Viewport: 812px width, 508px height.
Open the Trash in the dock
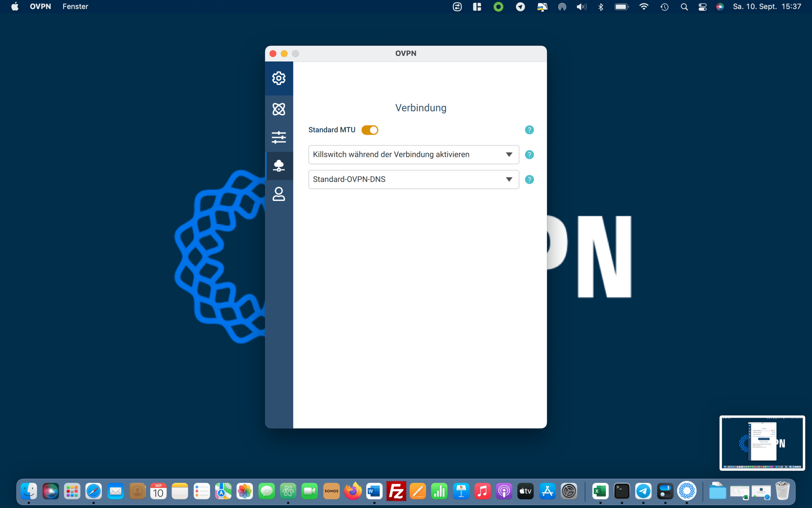pos(783,491)
